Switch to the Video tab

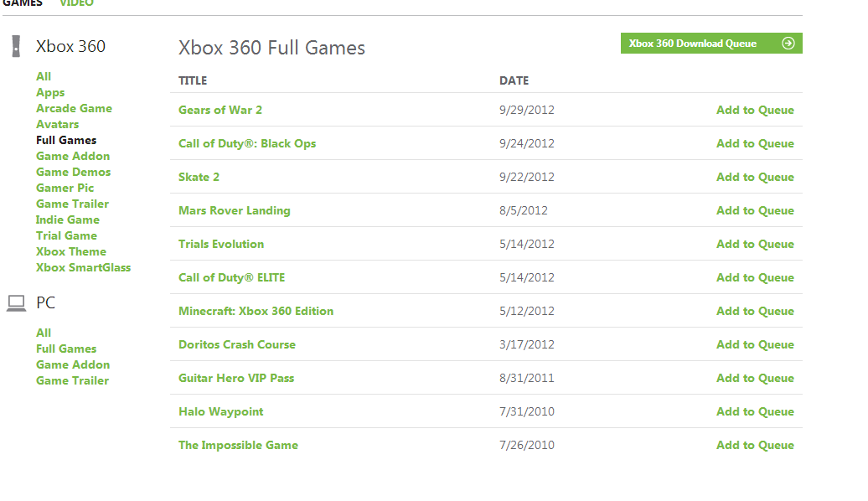click(x=76, y=3)
